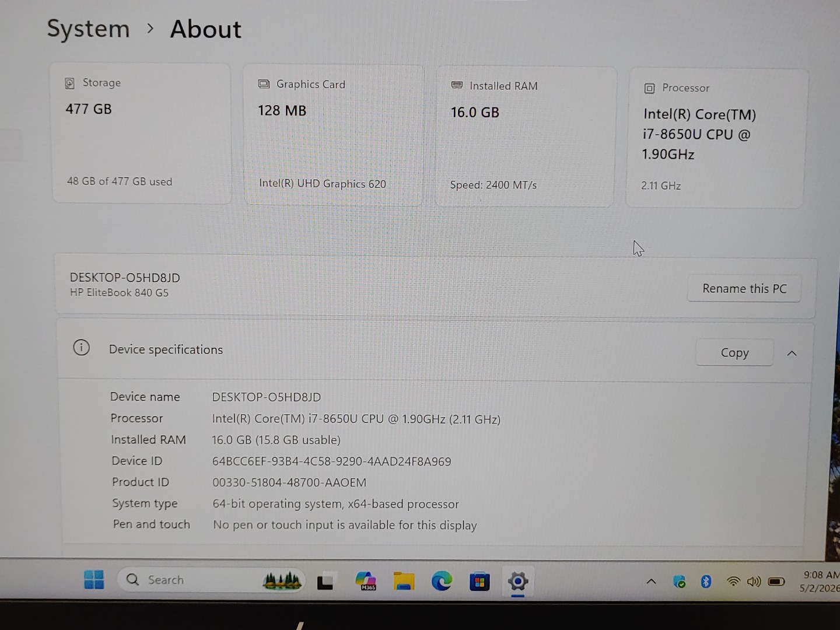Launch Microsoft Edge from the taskbar
The image size is (840, 630).
pos(442,581)
